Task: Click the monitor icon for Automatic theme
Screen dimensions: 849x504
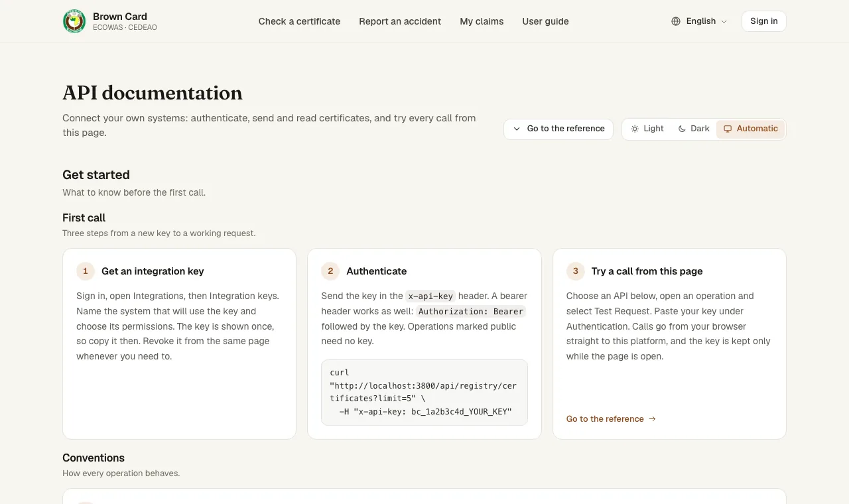Action: [x=728, y=129]
